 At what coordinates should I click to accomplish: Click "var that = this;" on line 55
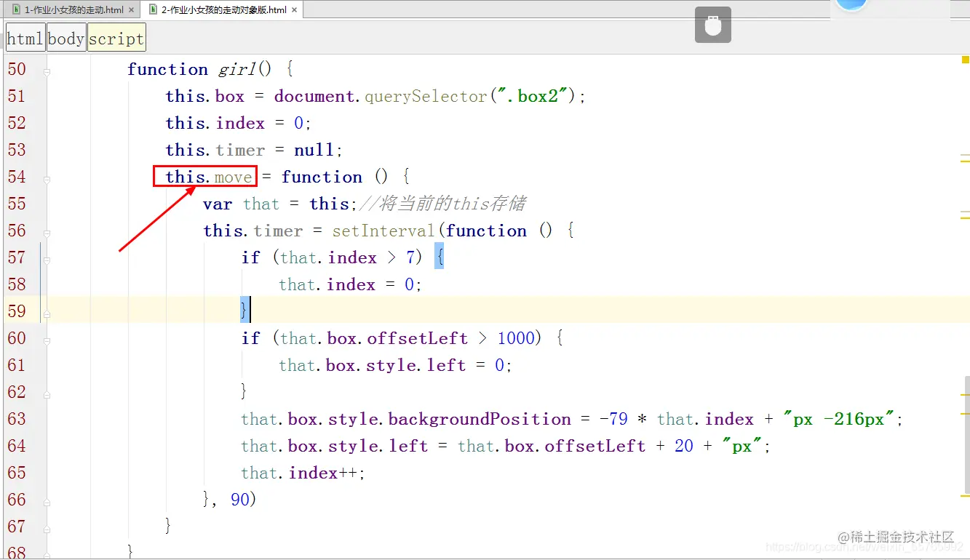282,204
